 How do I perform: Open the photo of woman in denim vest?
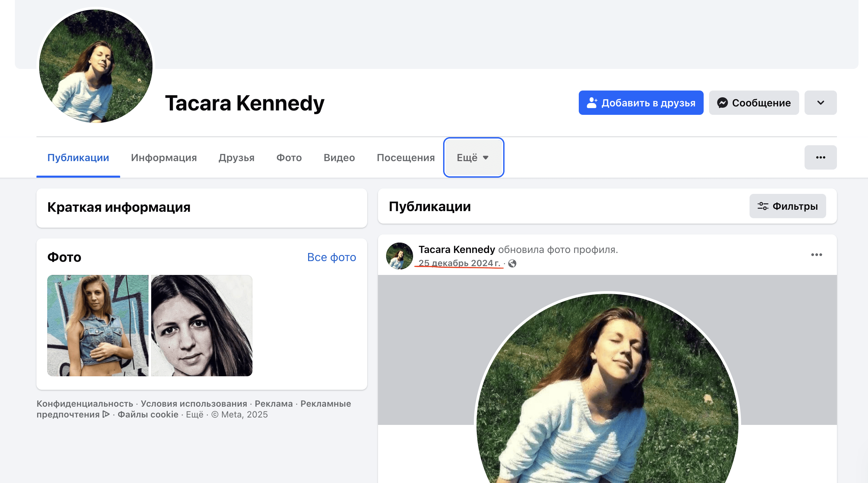[98, 326]
